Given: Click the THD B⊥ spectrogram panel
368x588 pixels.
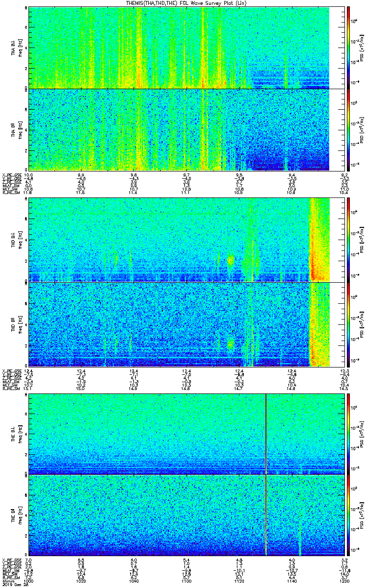Looking at the screenshot, I should tap(185, 240).
